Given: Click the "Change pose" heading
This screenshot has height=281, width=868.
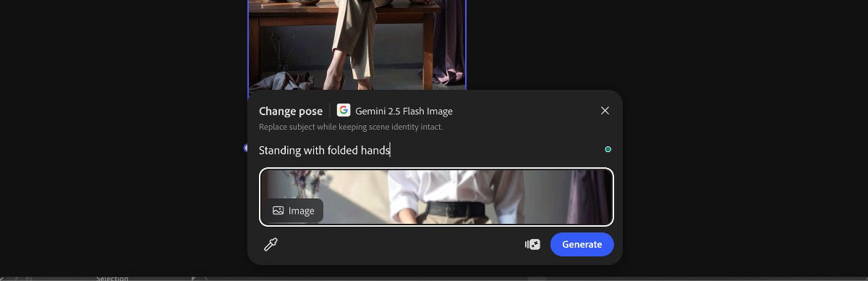Looking at the screenshot, I should 291,111.
